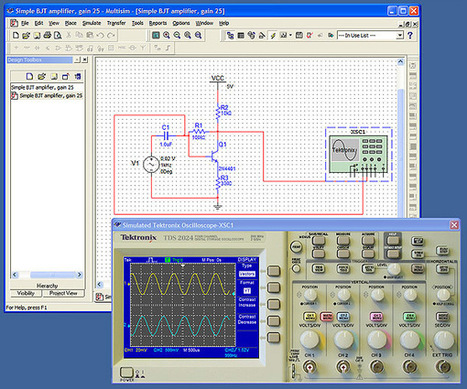The image size is (467, 389).
Task: Click the CH1 VOLTS/DIV knob
Action: pos(310,340)
